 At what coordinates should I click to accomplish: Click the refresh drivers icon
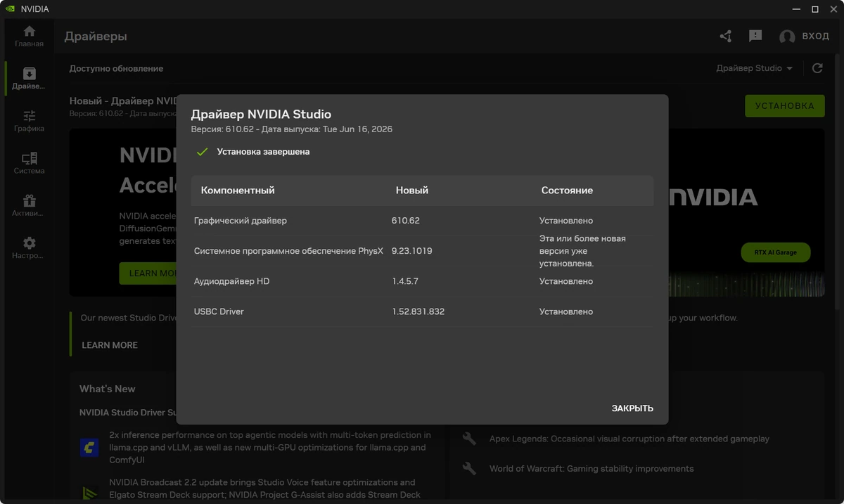click(817, 68)
